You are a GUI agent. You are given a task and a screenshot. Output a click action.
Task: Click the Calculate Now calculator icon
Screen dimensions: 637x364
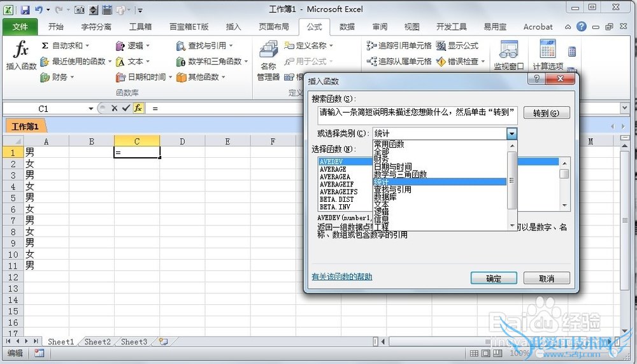coord(572,52)
